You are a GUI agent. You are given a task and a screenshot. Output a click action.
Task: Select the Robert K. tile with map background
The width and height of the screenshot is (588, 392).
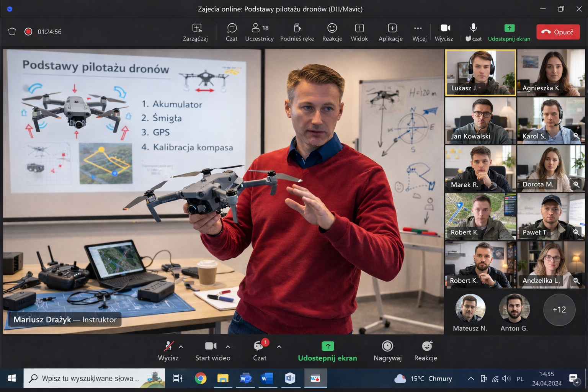click(480, 217)
